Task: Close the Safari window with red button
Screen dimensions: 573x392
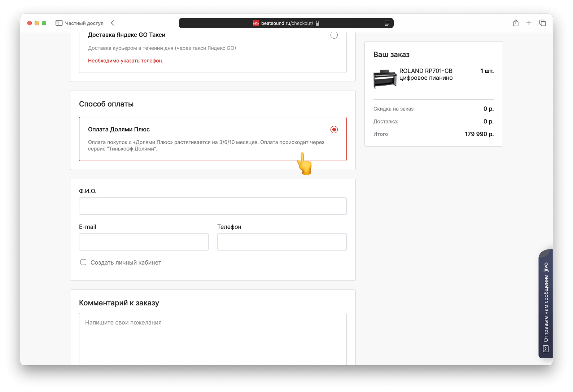Action: pyautogui.click(x=30, y=23)
